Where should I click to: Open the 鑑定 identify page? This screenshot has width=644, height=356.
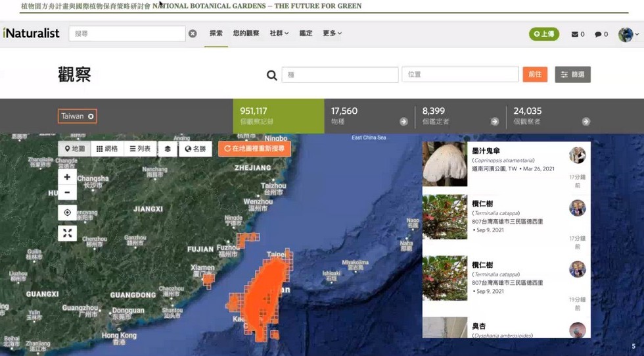pos(306,34)
